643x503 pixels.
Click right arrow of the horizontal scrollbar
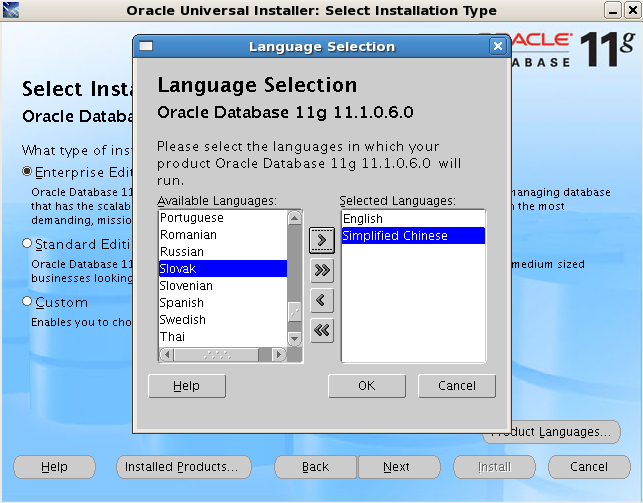[x=278, y=354]
